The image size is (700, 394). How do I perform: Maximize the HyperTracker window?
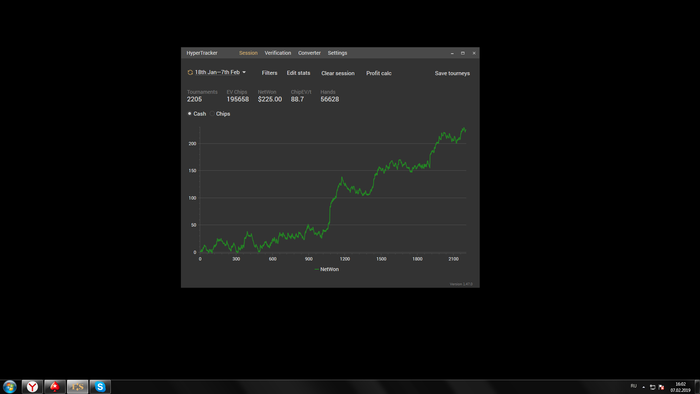463,53
